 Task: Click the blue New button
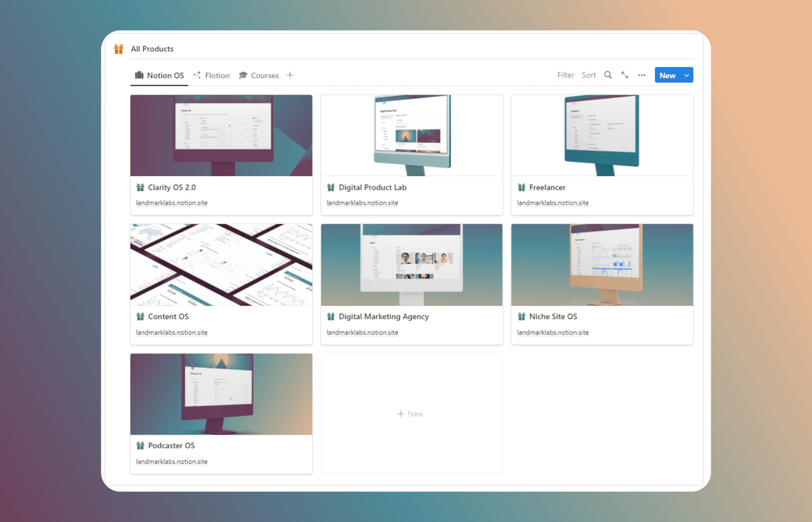pos(667,74)
